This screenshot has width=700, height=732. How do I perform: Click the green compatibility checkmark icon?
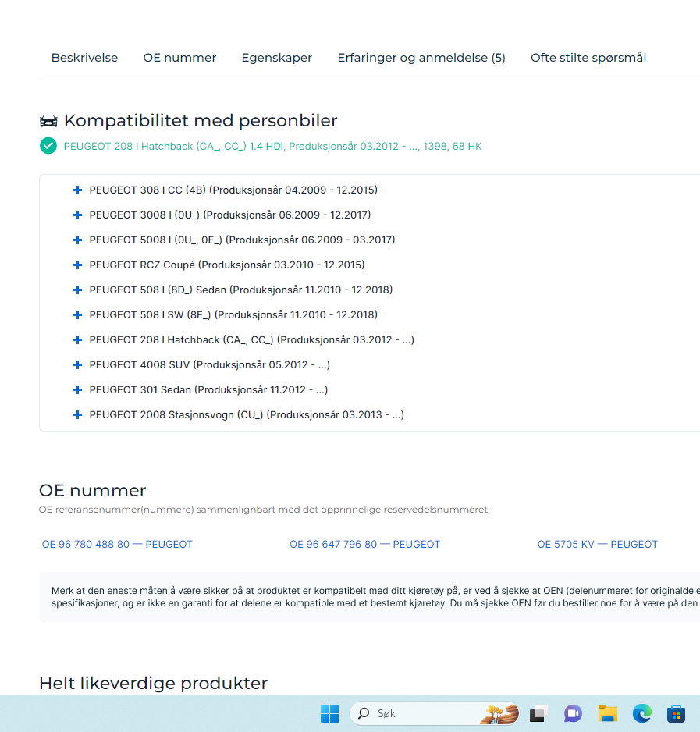(48, 146)
